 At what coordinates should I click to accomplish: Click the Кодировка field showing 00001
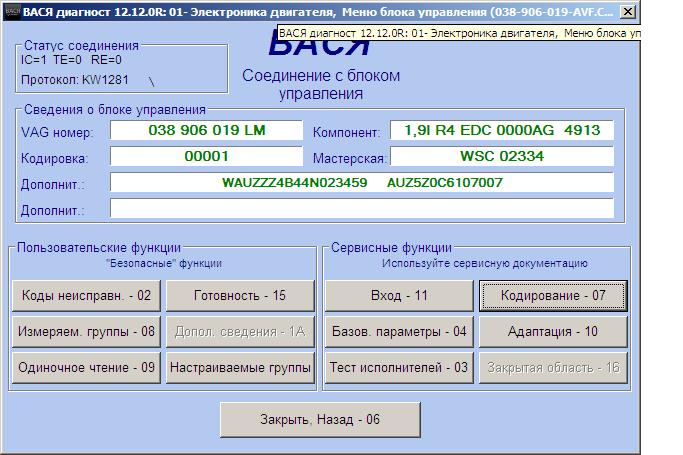tap(206, 156)
